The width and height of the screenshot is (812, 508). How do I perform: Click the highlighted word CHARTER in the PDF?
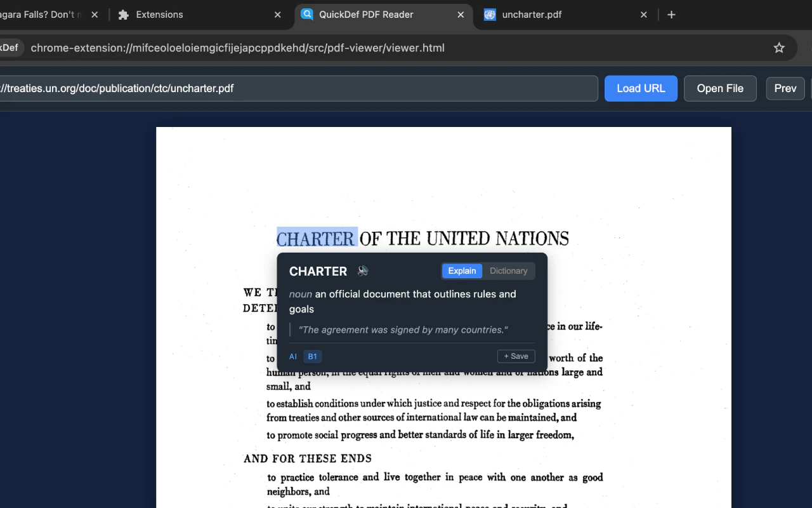pyautogui.click(x=317, y=238)
